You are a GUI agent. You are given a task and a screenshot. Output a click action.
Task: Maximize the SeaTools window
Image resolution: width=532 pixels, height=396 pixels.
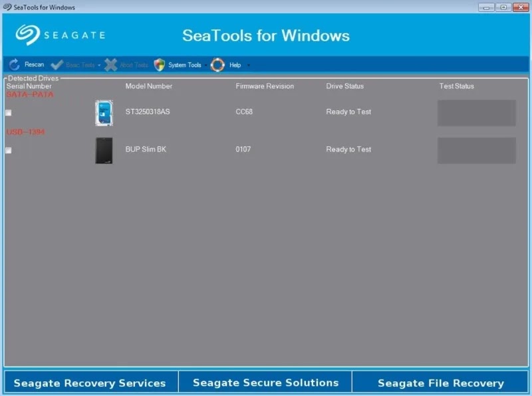click(x=503, y=7)
